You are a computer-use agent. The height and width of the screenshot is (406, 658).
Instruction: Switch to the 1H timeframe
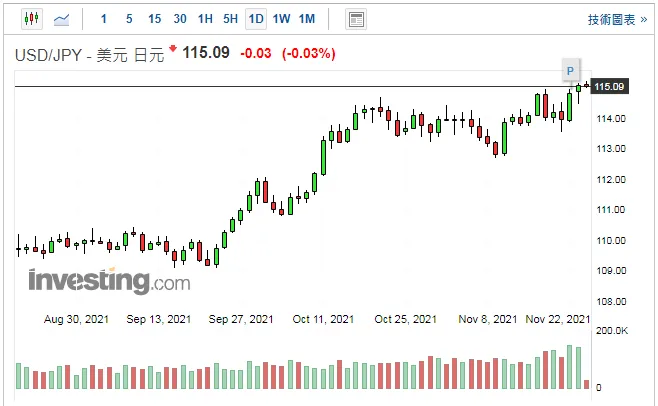tap(205, 19)
